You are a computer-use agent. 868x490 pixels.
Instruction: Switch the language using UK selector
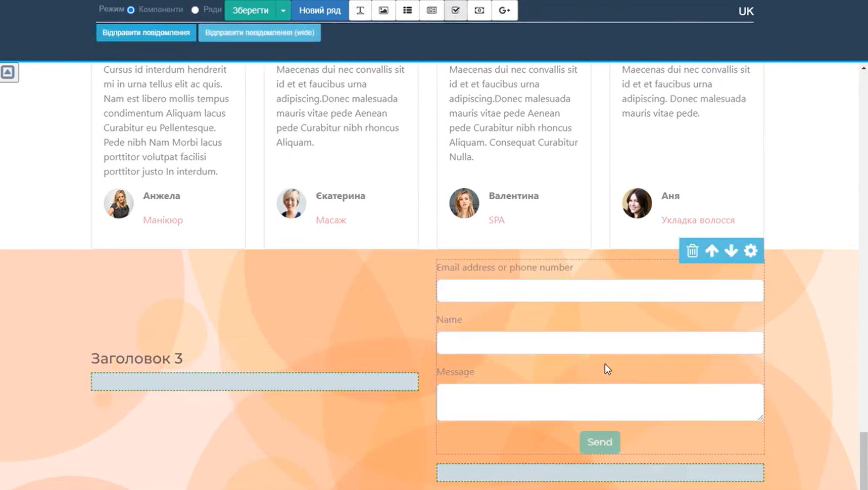(746, 11)
